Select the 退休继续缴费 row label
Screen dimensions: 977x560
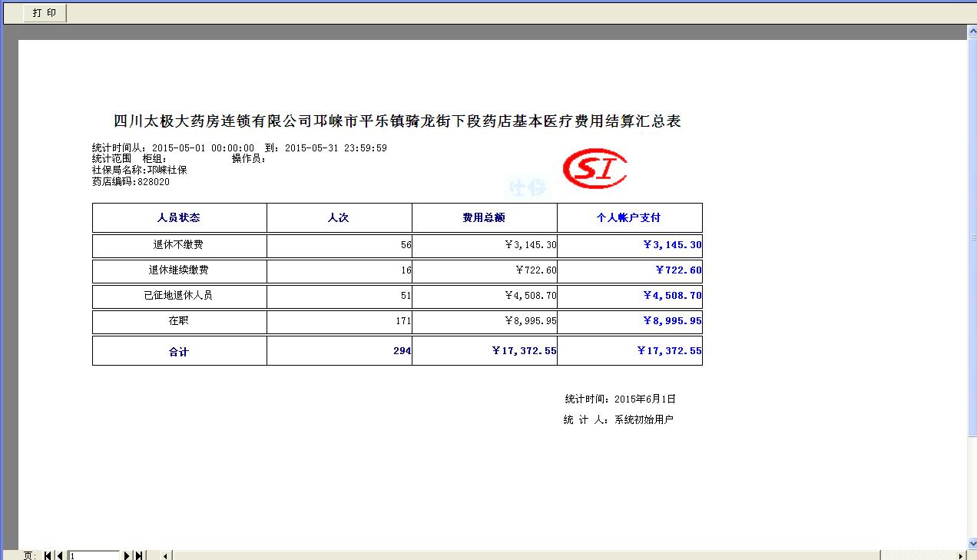(x=178, y=270)
